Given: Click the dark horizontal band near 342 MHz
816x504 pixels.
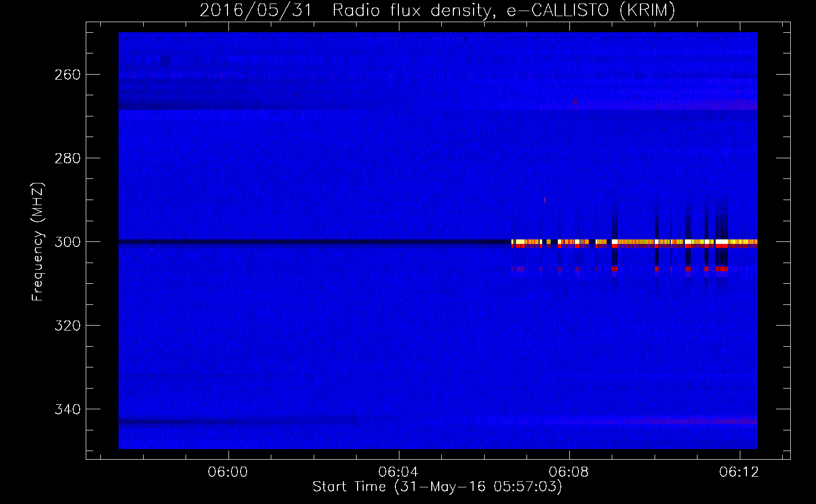Looking at the screenshot, I should (x=237, y=422).
